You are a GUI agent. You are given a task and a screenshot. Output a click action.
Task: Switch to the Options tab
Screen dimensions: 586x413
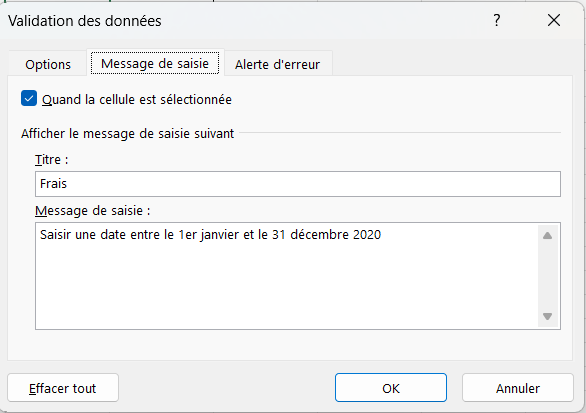(x=48, y=65)
